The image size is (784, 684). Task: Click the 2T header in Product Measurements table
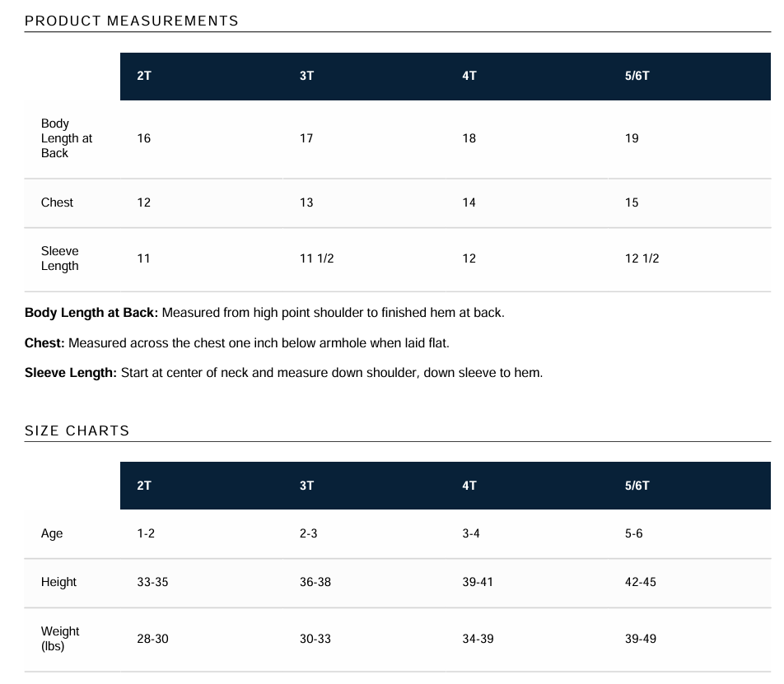tap(144, 76)
